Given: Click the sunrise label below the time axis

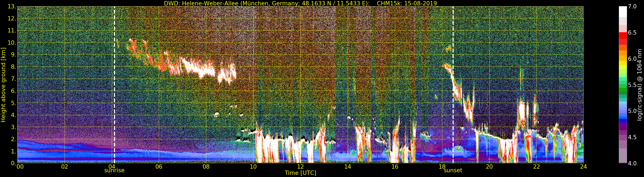Looking at the screenshot, I should (x=114, y=171).
